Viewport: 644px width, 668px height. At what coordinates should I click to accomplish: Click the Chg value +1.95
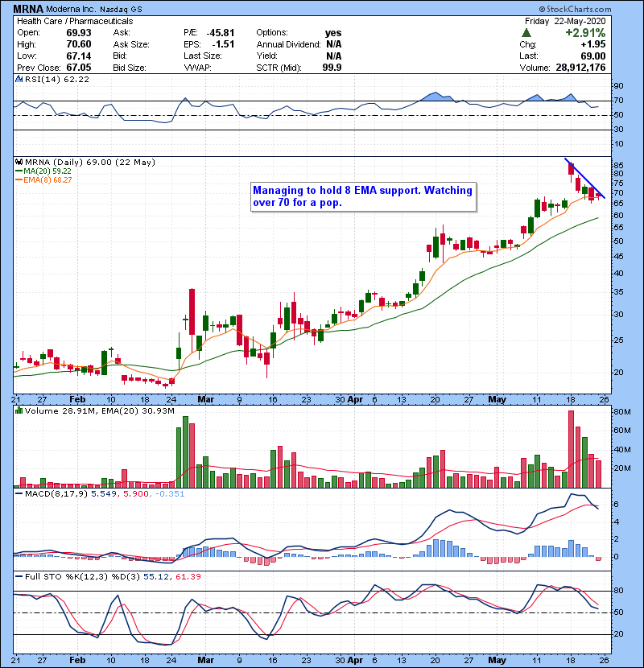click(592, 44)
